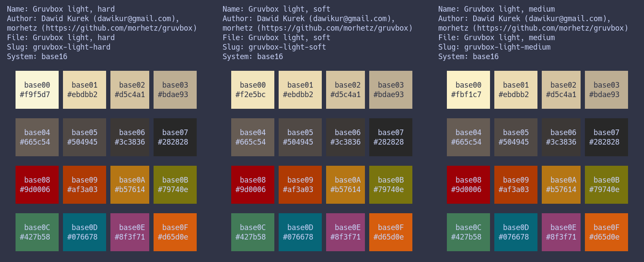The width and height of the screenshot is (644, 262).
Task: Click Author line of the medium theme
Action: tap(525, 19)
